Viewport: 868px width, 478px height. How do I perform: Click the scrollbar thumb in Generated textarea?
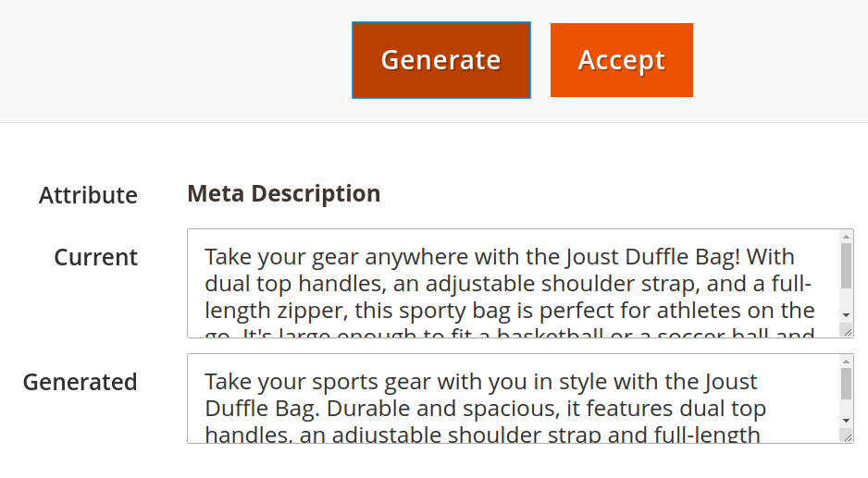click(x=846, y=384)
